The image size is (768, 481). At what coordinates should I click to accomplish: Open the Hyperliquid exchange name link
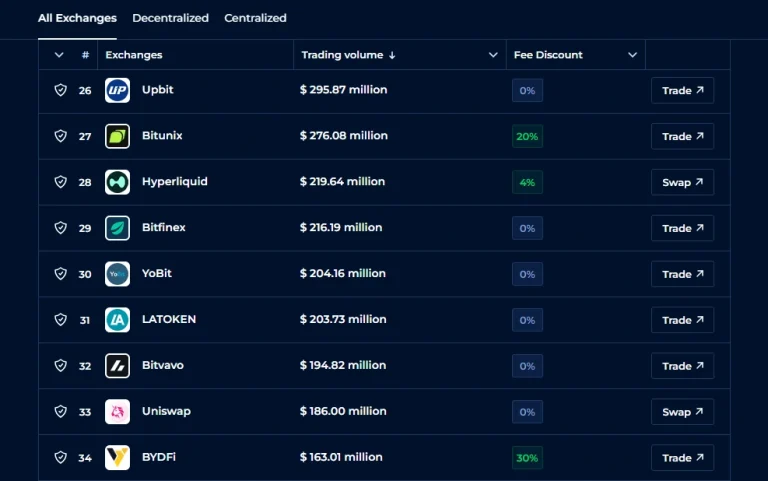tap(175, 182)
